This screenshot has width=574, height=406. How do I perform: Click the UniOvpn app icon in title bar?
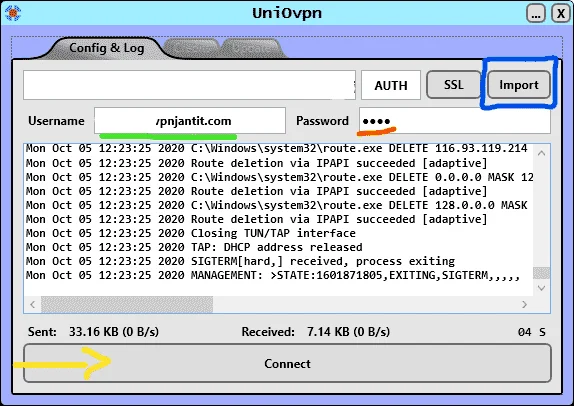pos(13,13)
